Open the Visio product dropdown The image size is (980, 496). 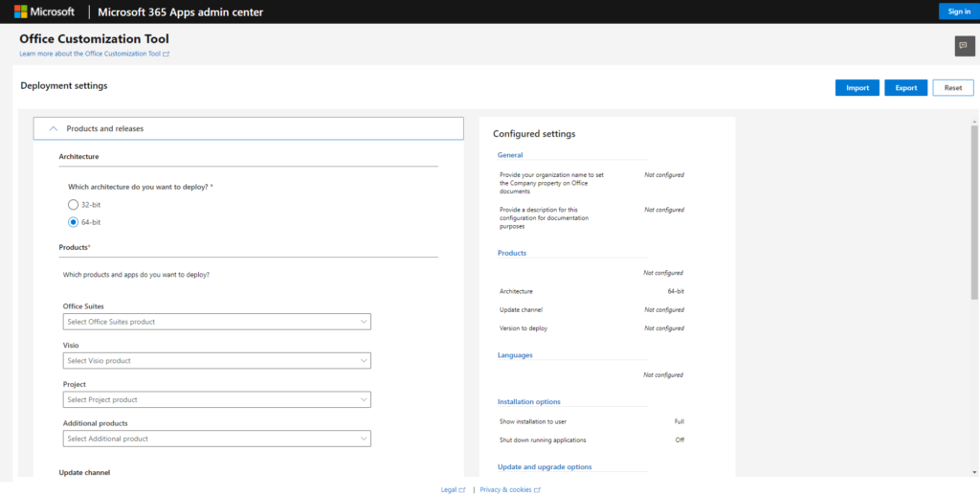pyautogui.click(x=217, y=361)
